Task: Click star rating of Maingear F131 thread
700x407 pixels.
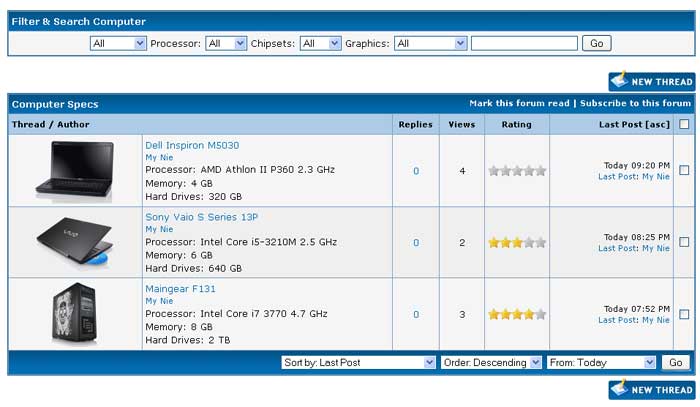Action: 517,315
